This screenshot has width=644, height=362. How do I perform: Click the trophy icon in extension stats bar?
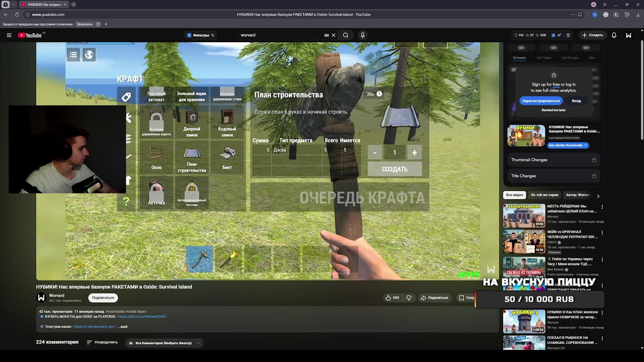568,35
